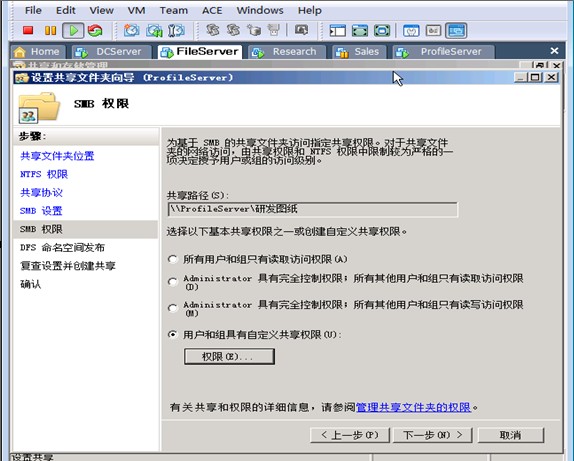
Task: Open the Team menu
Action: tap(174, 10)
